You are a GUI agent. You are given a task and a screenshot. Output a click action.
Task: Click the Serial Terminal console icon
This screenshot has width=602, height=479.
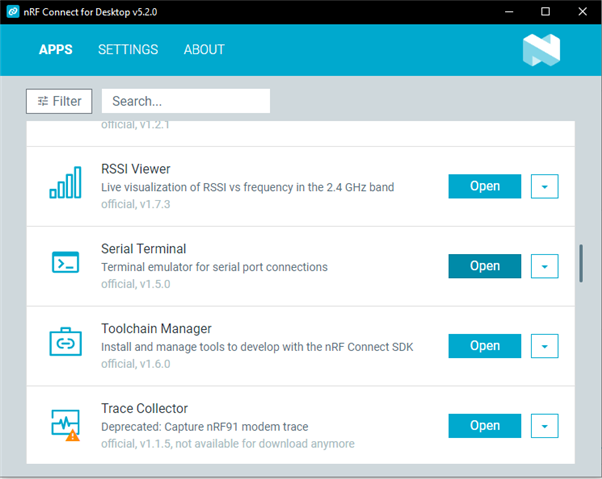coord(65,262)
